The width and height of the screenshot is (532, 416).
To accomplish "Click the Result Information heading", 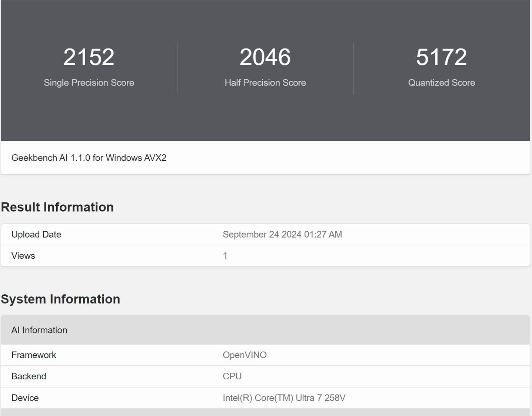I will coord(57,207).
